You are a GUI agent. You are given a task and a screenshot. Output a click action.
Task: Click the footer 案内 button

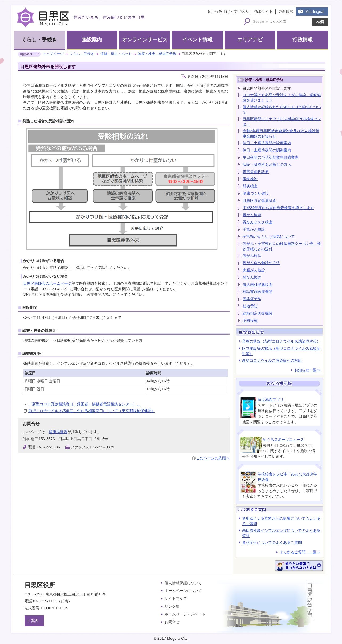point(34,621)
